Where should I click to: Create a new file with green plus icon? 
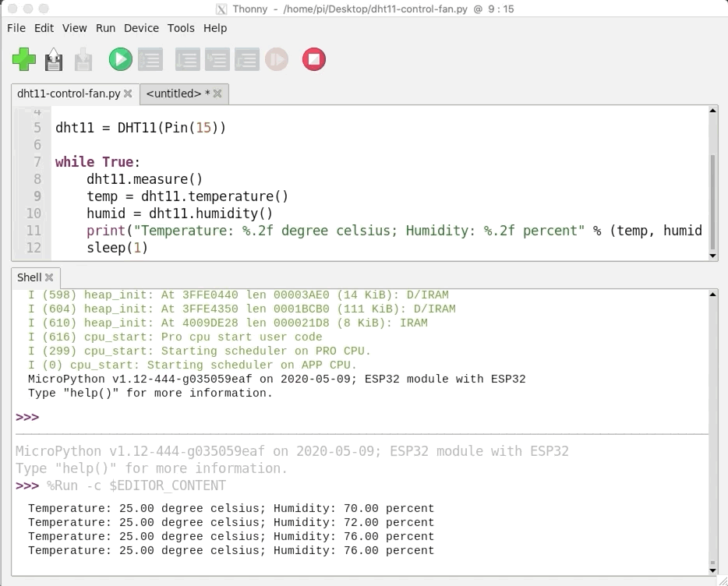click(x=24, y=59)
